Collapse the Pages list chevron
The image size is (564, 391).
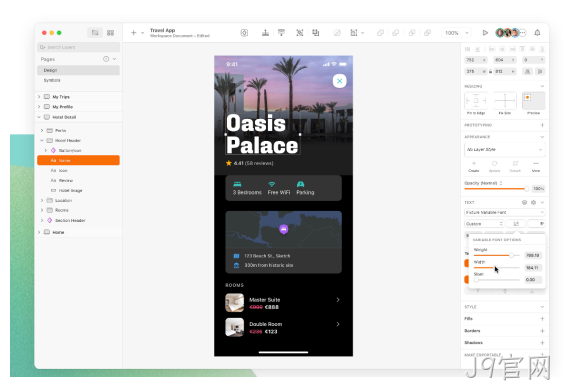pyautogui.click(x=114, y=59)
